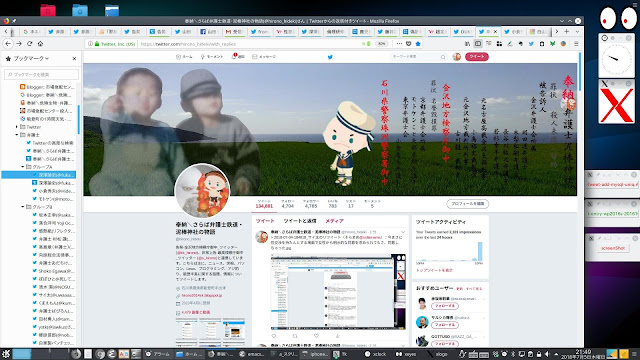Viewport: 640px width, 360px height.
Task: Open the following count 4,704
Action: pyautogui.click(x=288, y=204)
